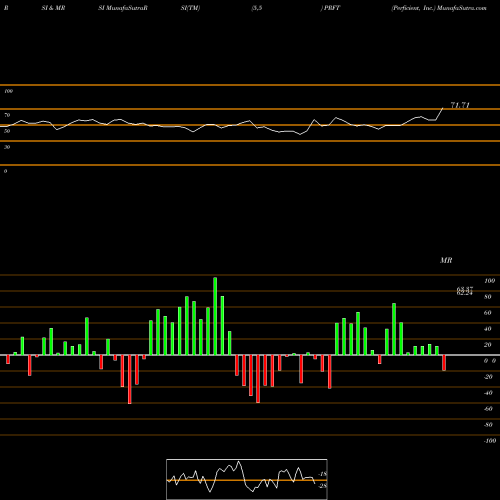
Task: Click the -28 value in mini chart
Action: tap(323, 486)
